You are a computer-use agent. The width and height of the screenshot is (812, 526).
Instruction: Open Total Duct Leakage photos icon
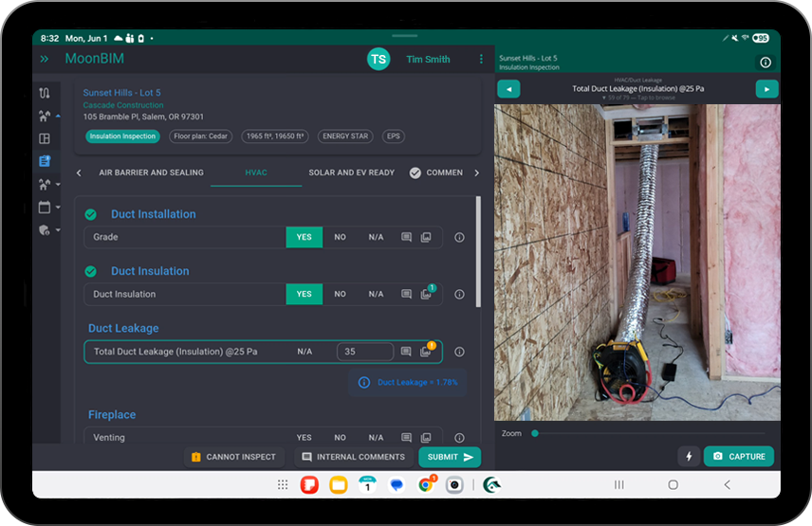click(x=427, y=350)
